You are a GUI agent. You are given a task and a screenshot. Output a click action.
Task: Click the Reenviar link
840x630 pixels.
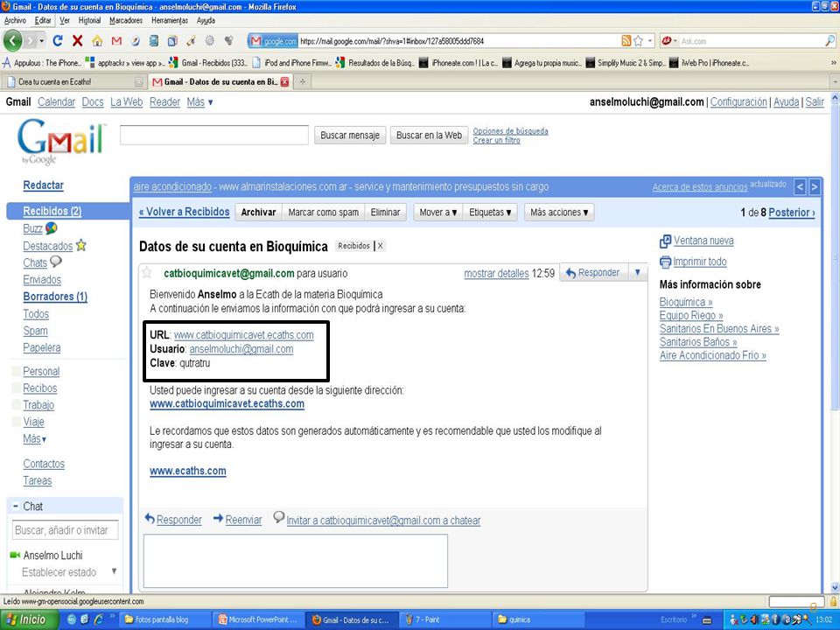pos(244,520)
